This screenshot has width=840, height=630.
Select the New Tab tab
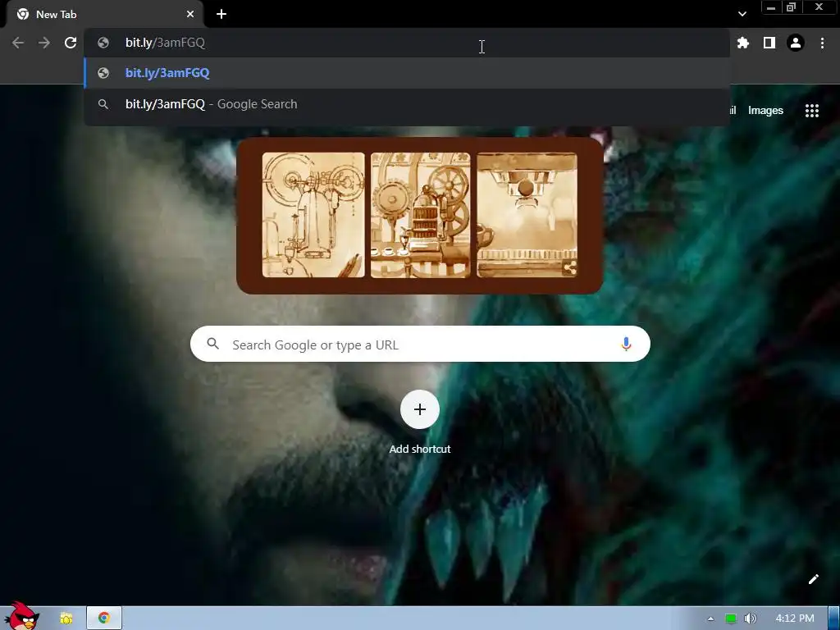tap(104, 15)
